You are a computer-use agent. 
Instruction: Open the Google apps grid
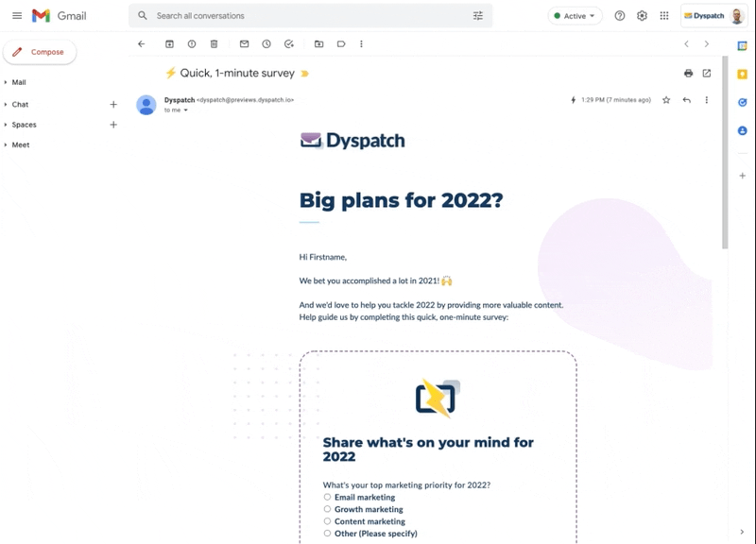click(664, 16)
